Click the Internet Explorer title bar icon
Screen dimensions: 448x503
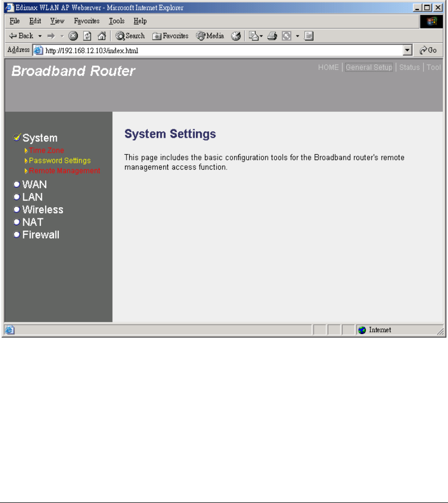pyautogui.click(x=10, y=8)
